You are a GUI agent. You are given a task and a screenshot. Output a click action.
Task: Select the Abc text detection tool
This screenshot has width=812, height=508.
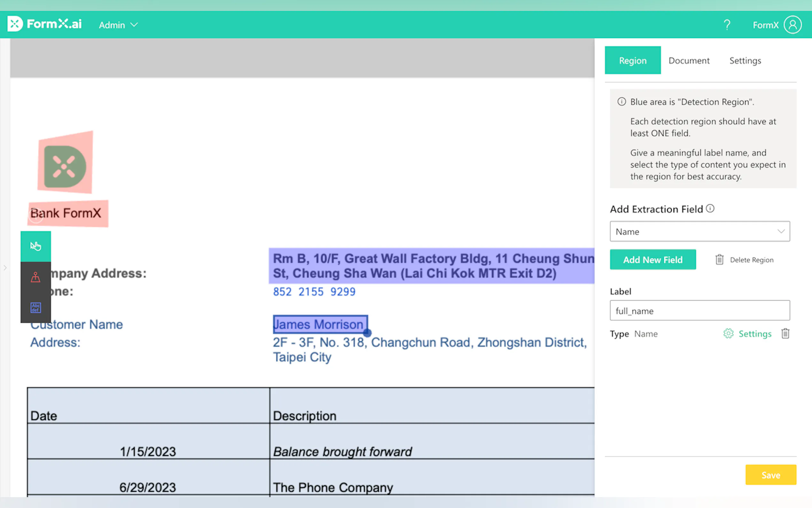35,307
